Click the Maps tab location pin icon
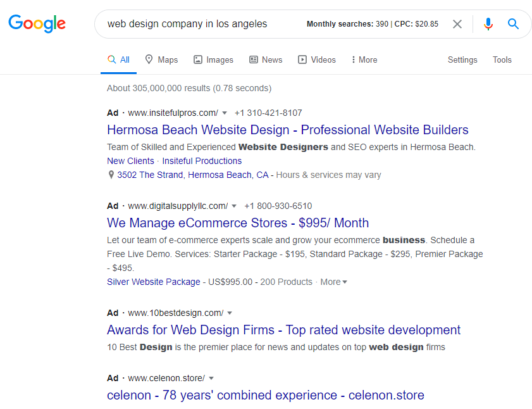 [x=149, y=60]
